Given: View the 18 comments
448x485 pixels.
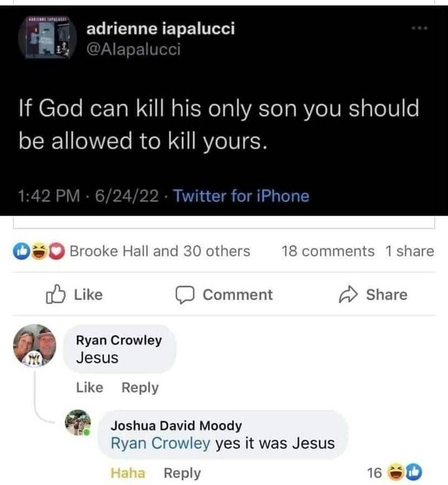Looking at the screenshot, I should [328, 251].
